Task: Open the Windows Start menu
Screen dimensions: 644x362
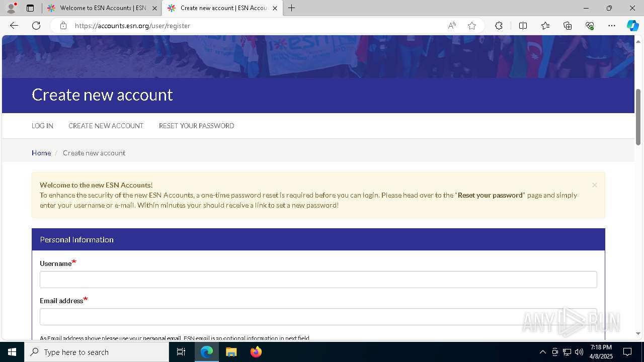Action: (x=12, y=352)
